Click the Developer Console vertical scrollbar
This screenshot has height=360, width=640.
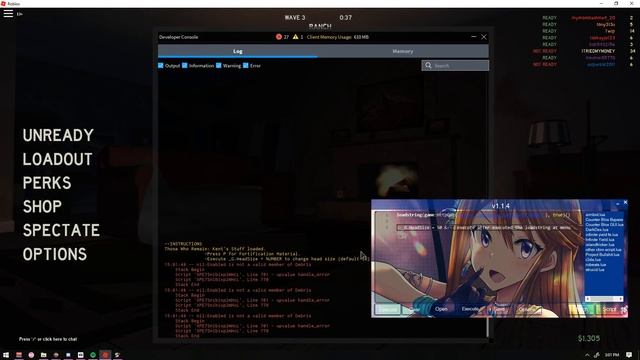click(487, 327)
